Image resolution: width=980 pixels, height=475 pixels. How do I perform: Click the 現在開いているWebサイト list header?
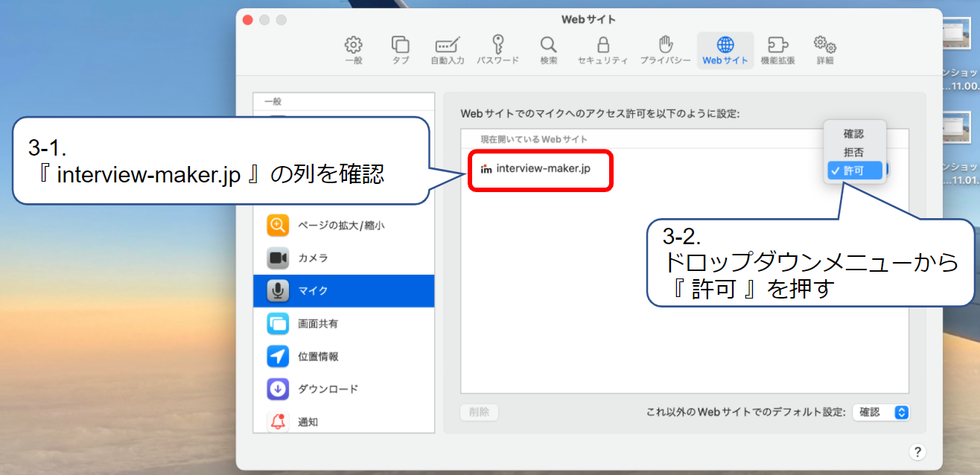pos(534,139)
